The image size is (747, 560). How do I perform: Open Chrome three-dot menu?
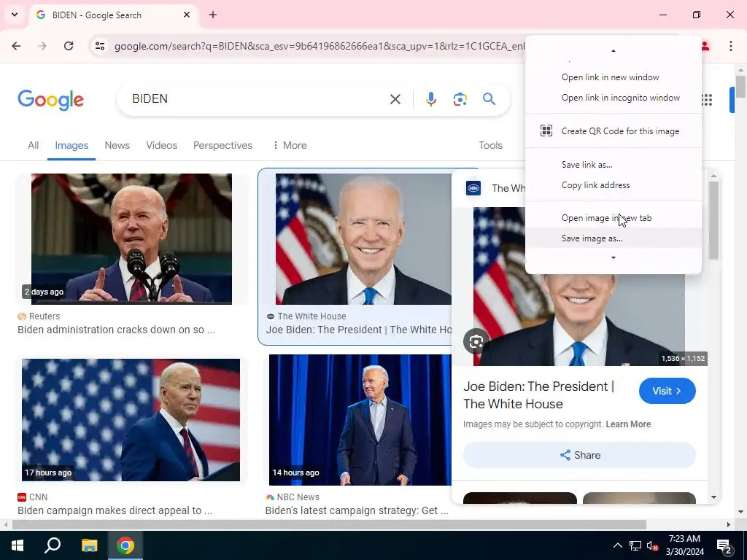point(731,46)
